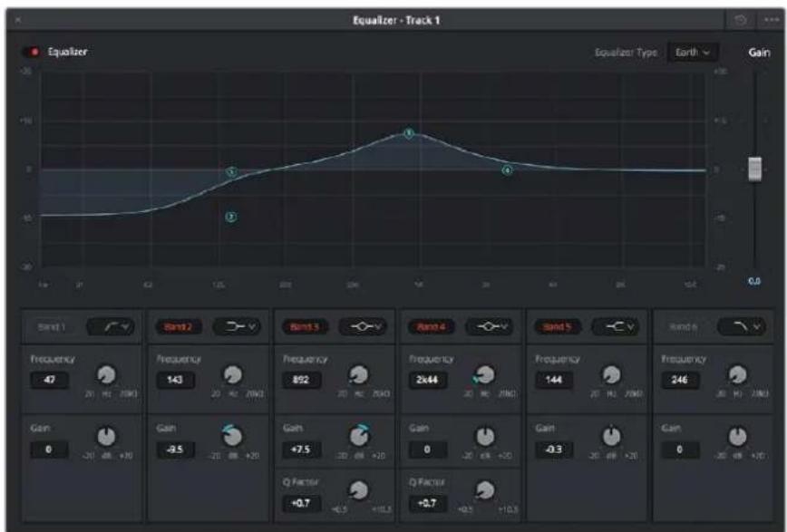Click Band 4 Q Factor field +0.7

point(428,503)
